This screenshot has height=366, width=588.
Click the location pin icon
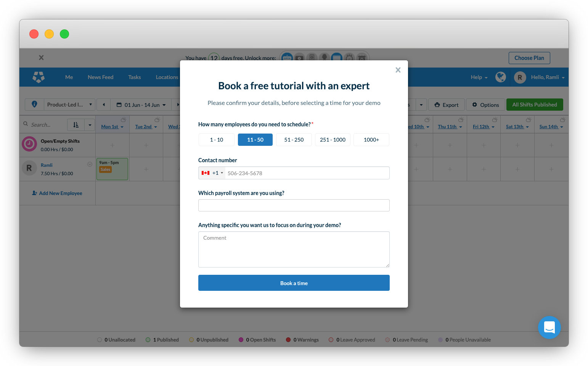click(x=34, y=104)
